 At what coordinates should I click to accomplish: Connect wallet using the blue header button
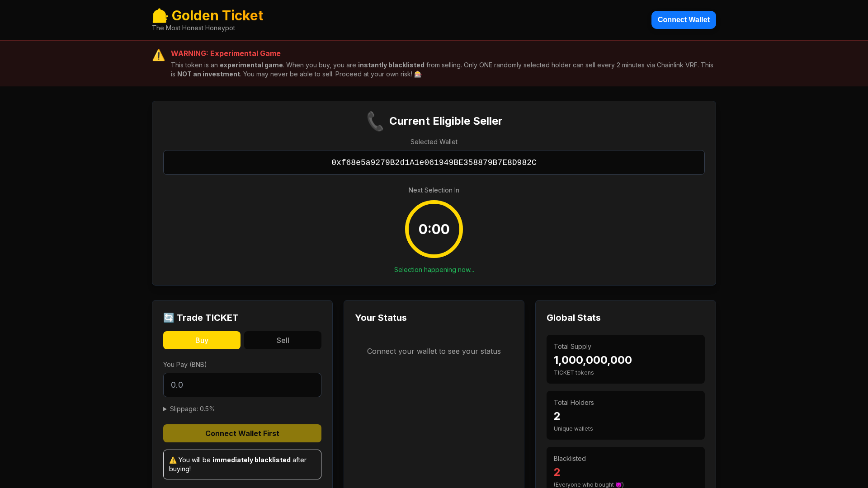(684, 20)
